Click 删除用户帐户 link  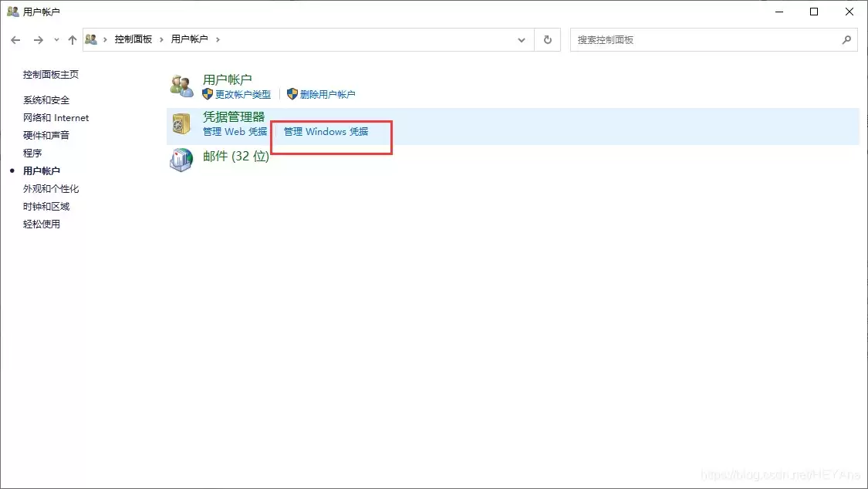tap(328, 95)
